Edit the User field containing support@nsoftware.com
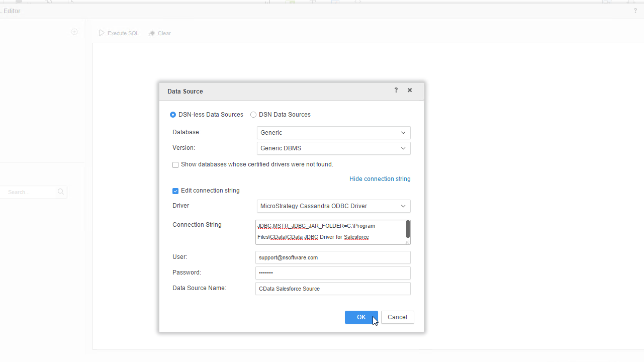 (333, 257)
